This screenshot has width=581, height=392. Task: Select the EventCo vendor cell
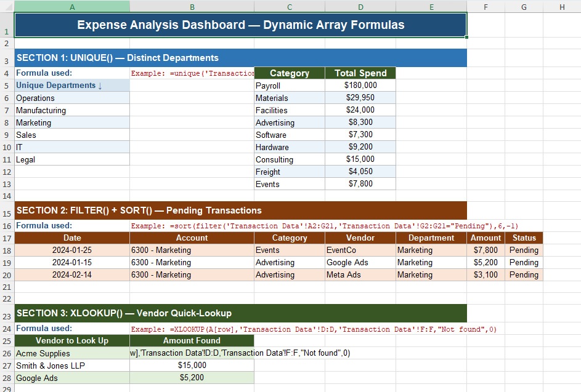360,250
